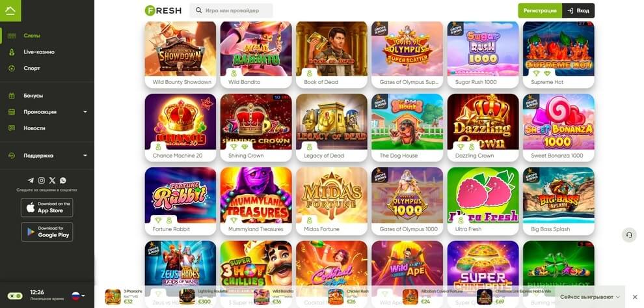Click the Вход login button
Image resolution: width=644 pixels, height=308 pixels.
[x=578, y=10]
